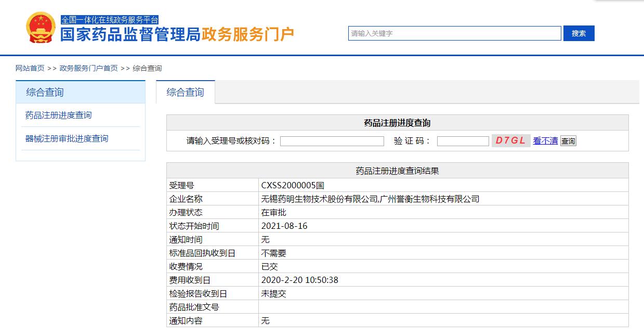Image resolution: width=644 pixels, height=336 pixels.
Task: Click the D7GL captcha image
Action: click(x=510, y=140)
